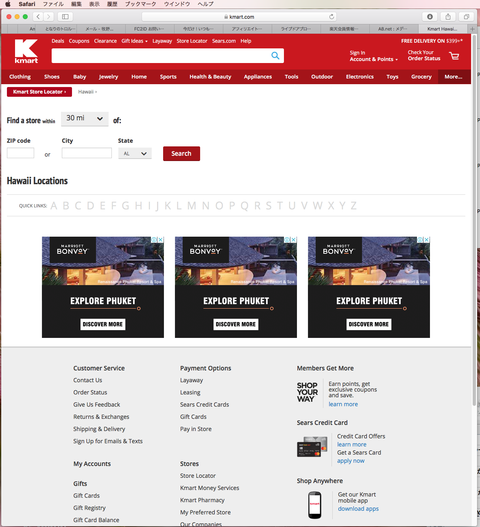Expand Gift Ideas menu
This screenshot has width=480, height=527.
pos(134,41)
